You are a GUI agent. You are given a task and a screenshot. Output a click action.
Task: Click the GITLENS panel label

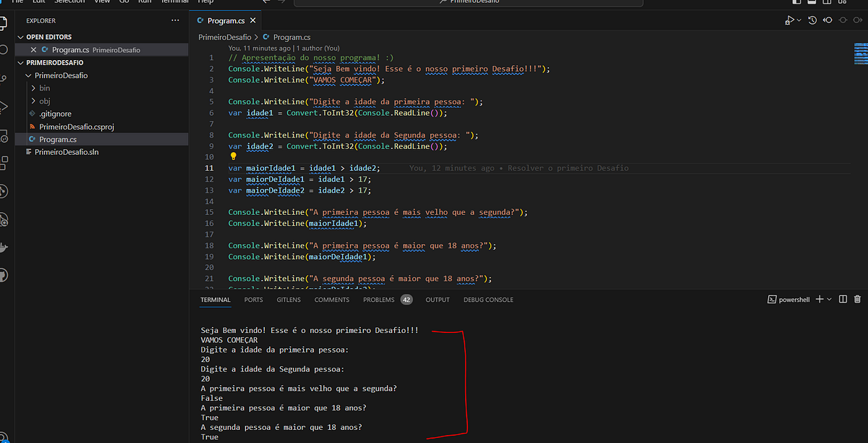coord(288,299)
